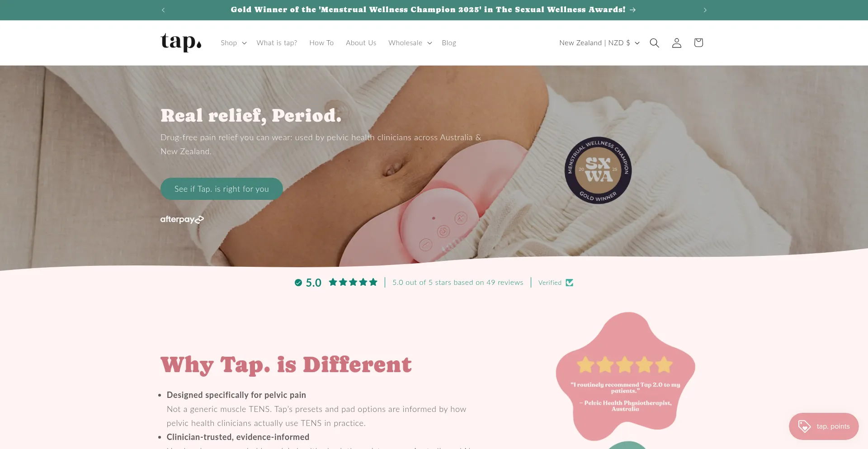Click the afterpay logo

(182, 219)
